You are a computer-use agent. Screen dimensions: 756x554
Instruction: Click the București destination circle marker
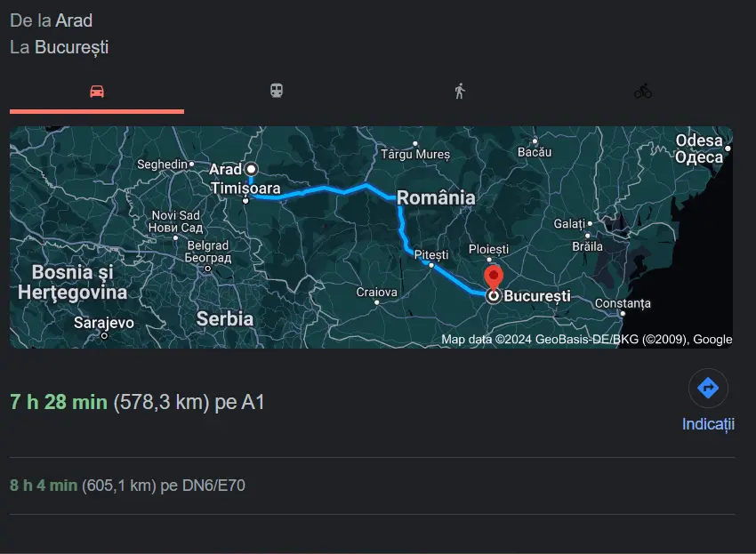pos(494,296)
